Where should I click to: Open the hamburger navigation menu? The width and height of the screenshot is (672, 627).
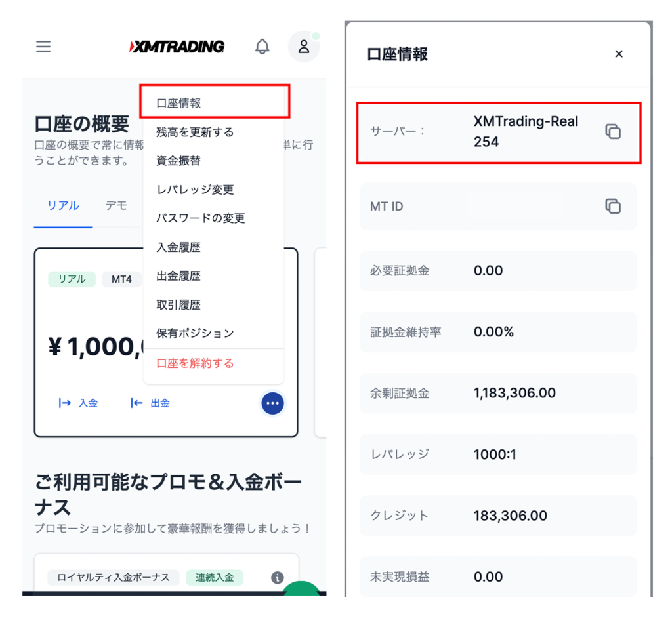pos(43,47)
